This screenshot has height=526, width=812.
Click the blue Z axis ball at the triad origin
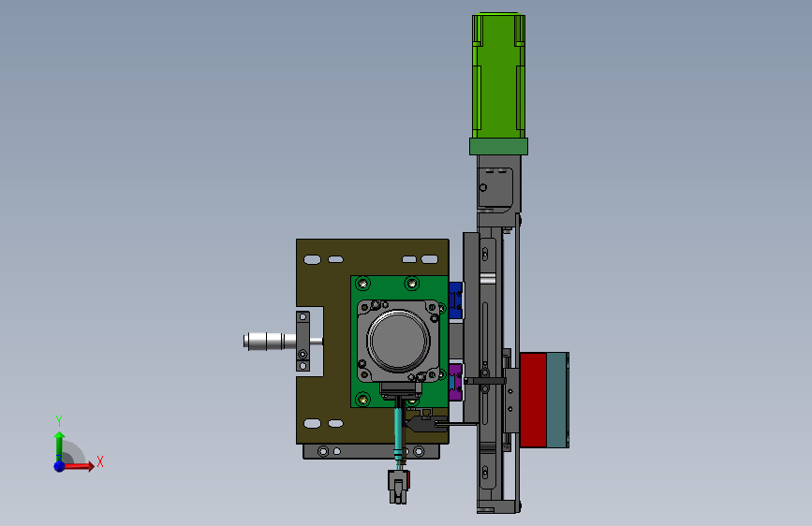tap(59, 466)
